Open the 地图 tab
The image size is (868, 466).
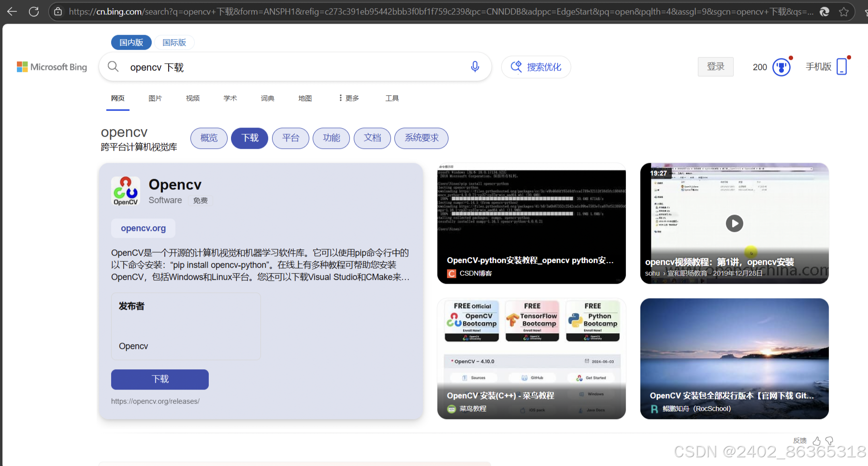[305, 98]
